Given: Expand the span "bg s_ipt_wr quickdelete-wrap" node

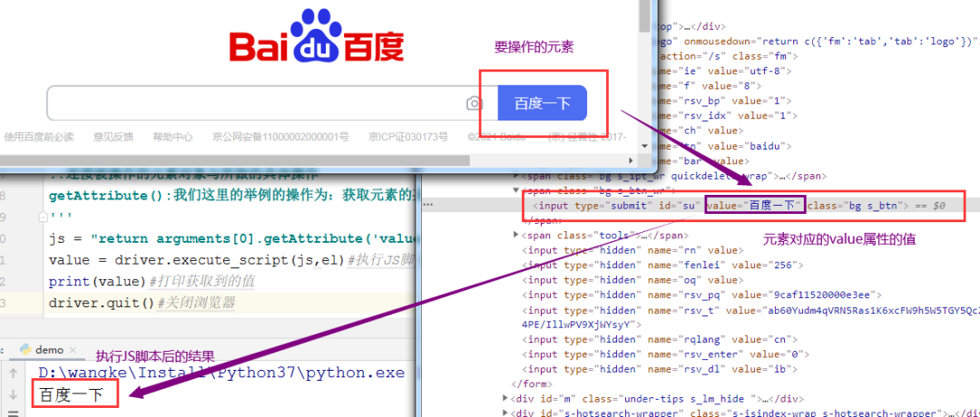Looking at the screenshot, I should pyautogui.click(x=516, y=176).
